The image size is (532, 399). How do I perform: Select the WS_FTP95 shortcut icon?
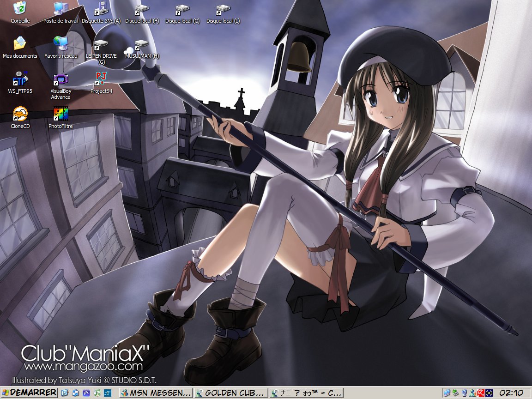tap(20, 83)
